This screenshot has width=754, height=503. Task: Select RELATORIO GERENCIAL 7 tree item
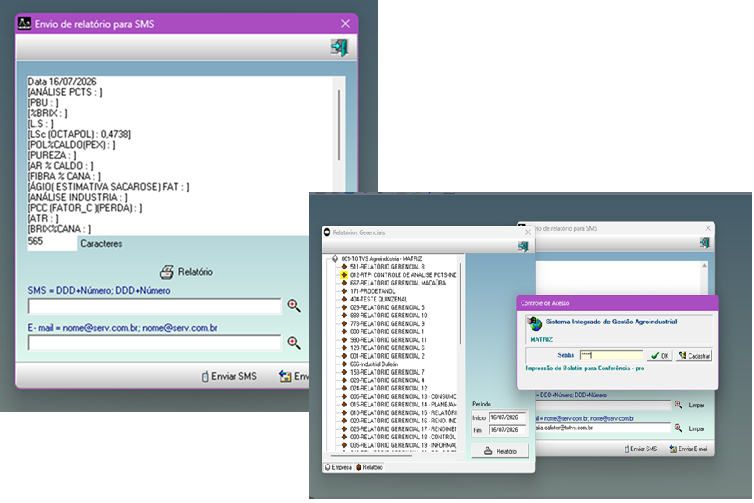387,372
